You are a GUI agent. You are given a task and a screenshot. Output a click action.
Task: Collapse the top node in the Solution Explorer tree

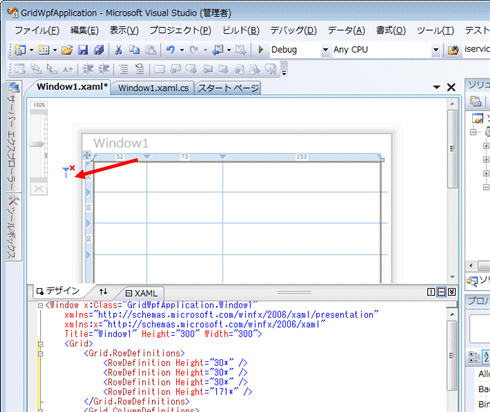(x=473, y=132)
